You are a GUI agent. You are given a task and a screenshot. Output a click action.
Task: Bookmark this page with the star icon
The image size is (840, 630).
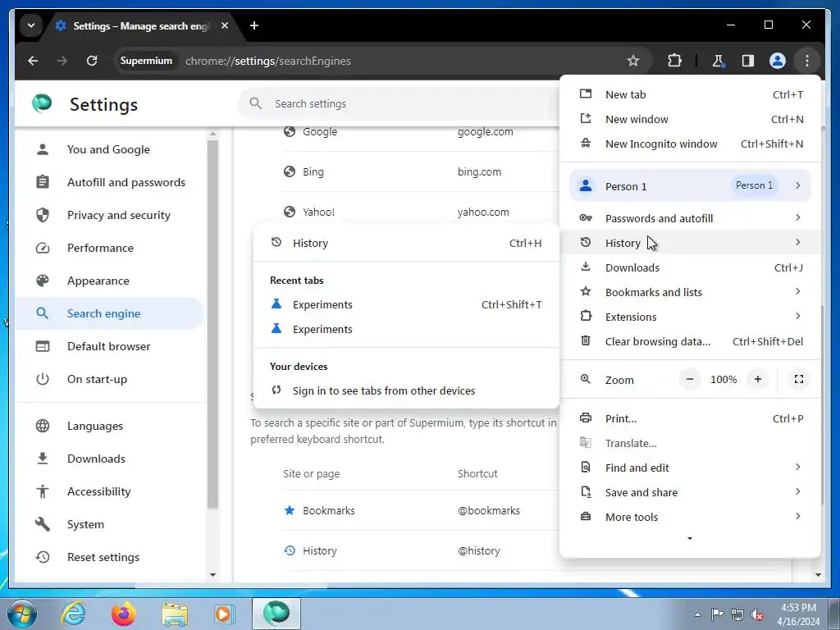tap(633, 61)
